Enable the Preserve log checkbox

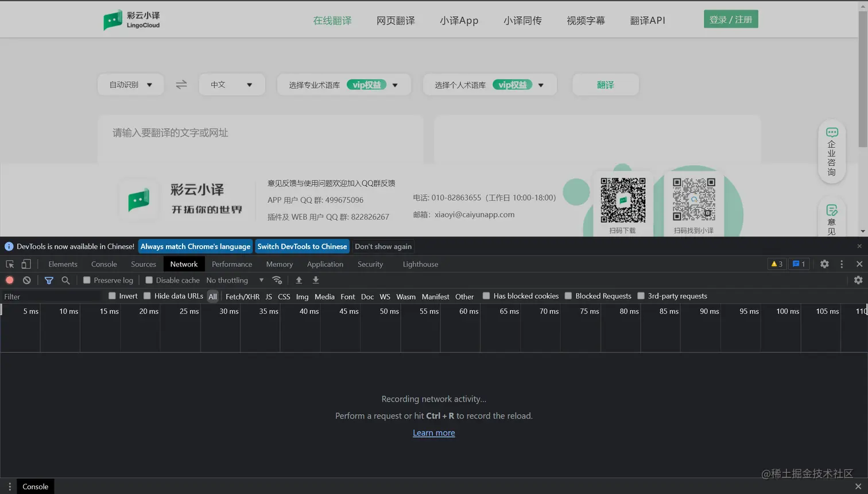pos(87,280)
